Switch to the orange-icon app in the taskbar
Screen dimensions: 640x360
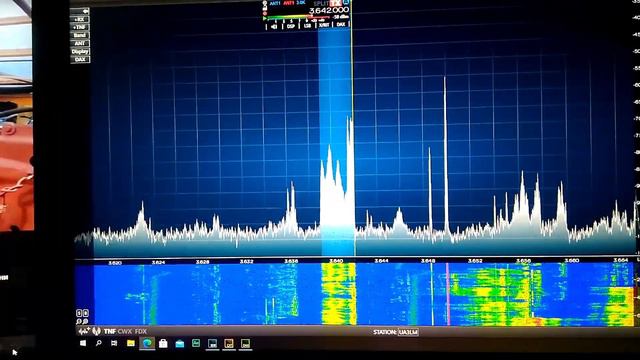[x=229, y=344]
